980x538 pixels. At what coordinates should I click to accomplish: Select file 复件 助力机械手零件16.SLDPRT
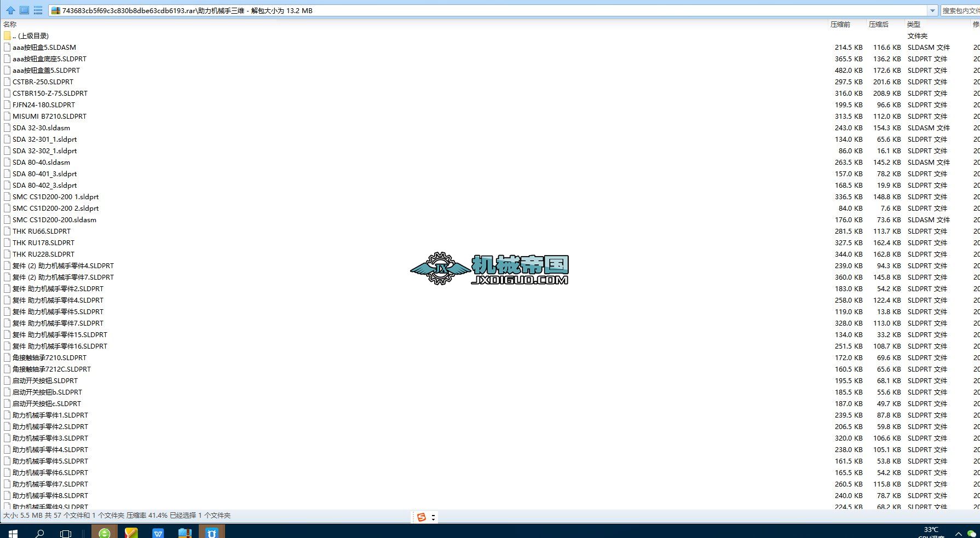(60, 346)
